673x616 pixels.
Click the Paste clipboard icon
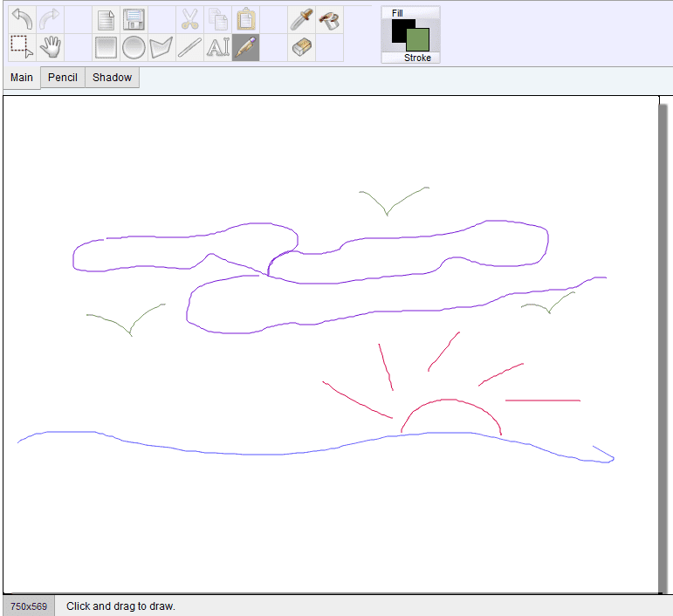click(245, 19)
